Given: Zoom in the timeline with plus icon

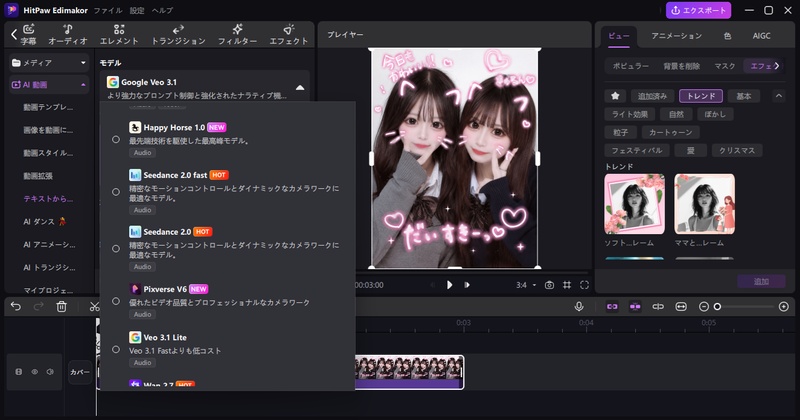Looking at the screenshot, I should coord(784,307).
